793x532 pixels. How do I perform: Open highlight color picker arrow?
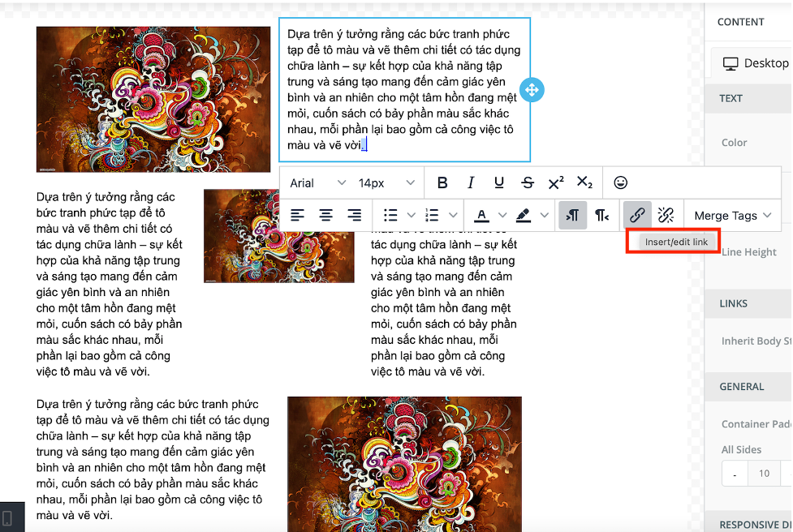tap(544, 216)
